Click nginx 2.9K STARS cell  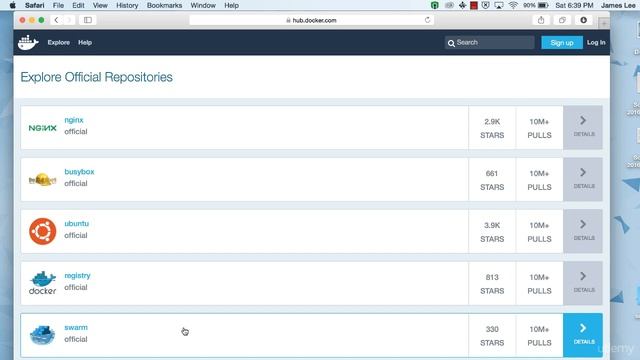(x=492, y=128)
